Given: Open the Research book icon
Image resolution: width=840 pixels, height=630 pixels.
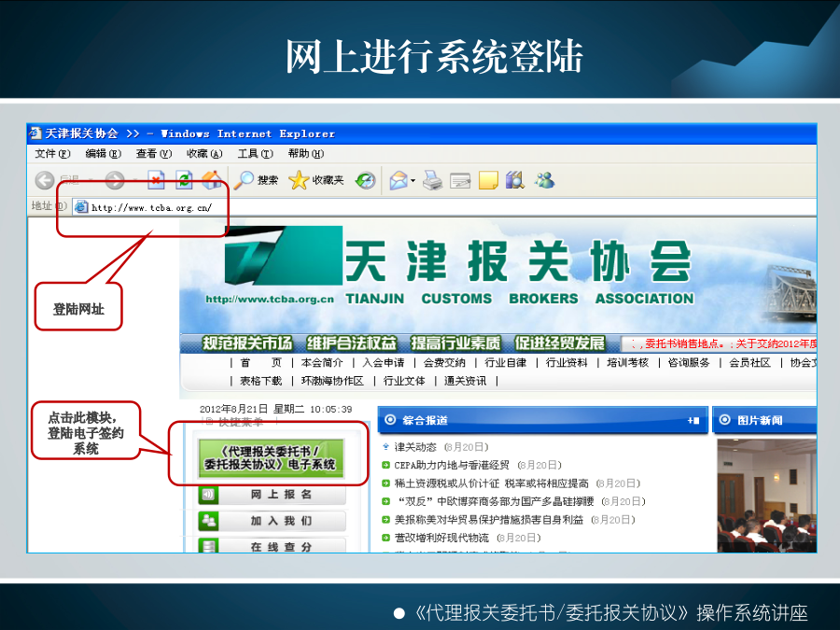Looking at the screenshot, I should coord(515,180).
